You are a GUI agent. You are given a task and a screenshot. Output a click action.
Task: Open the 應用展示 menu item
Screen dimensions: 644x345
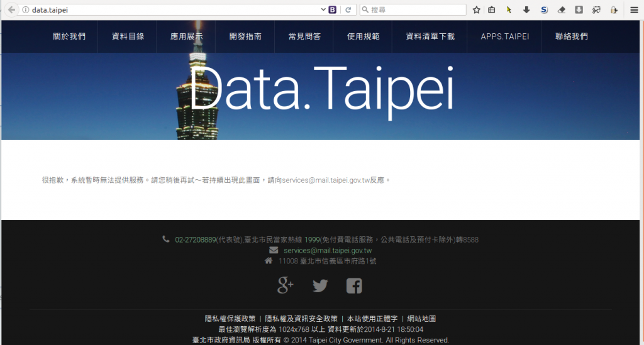point(186,36)
